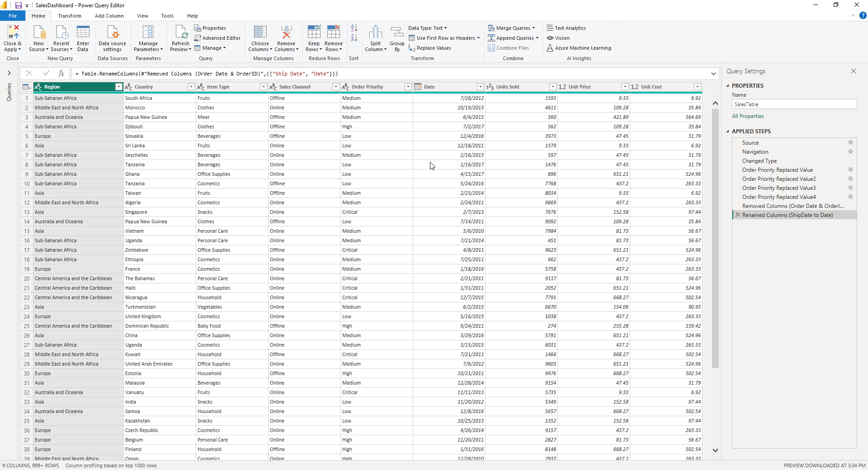
Task: Edit settings gear for Order Priority Replaced Value
Action: tap(850, 169)
